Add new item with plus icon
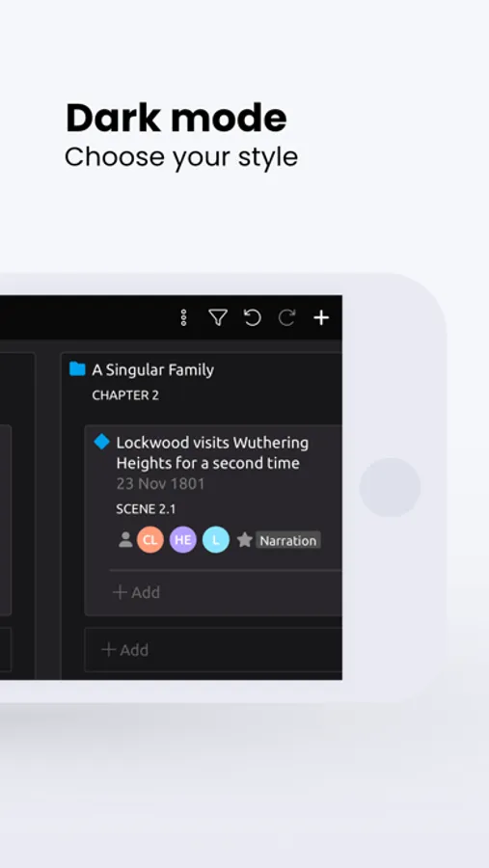Viewport: 489px width, 868px height. (x=321, y=317)
